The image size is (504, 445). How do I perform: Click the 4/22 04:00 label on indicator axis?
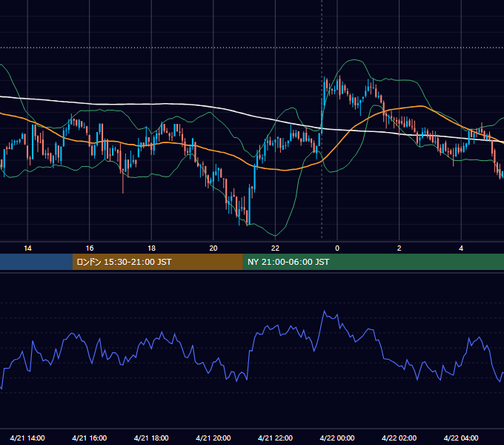tap(461, 438)
